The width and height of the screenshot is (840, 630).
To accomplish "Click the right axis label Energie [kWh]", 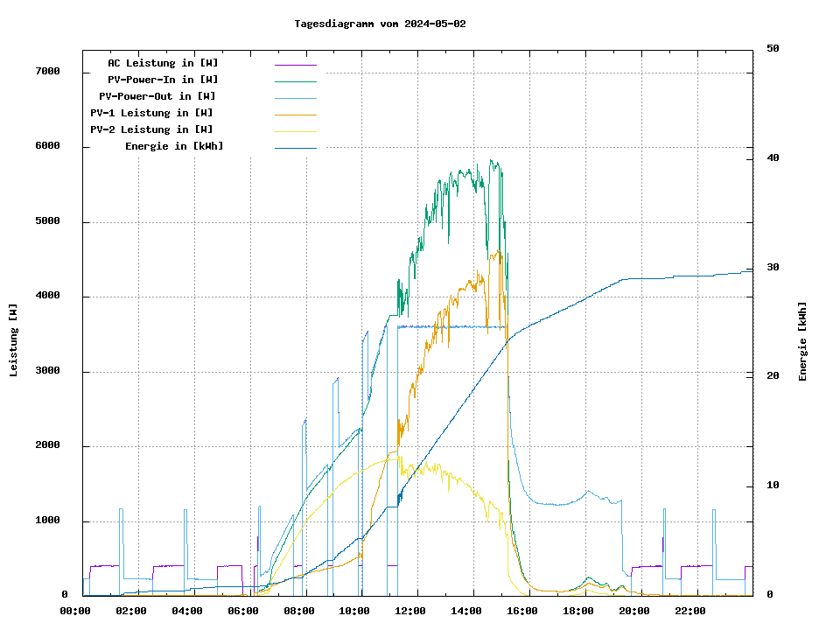I will [802, 341].
